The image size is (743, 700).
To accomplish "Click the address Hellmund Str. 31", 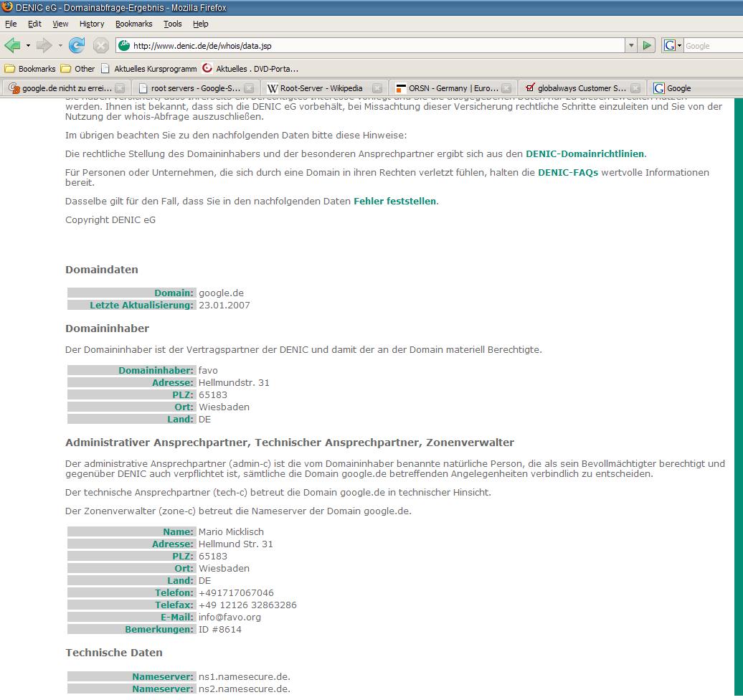I will [x=235, y=544].
